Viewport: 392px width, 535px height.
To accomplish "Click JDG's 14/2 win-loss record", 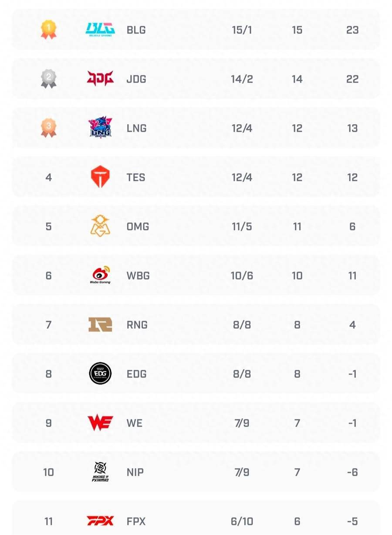I will 242,79.
